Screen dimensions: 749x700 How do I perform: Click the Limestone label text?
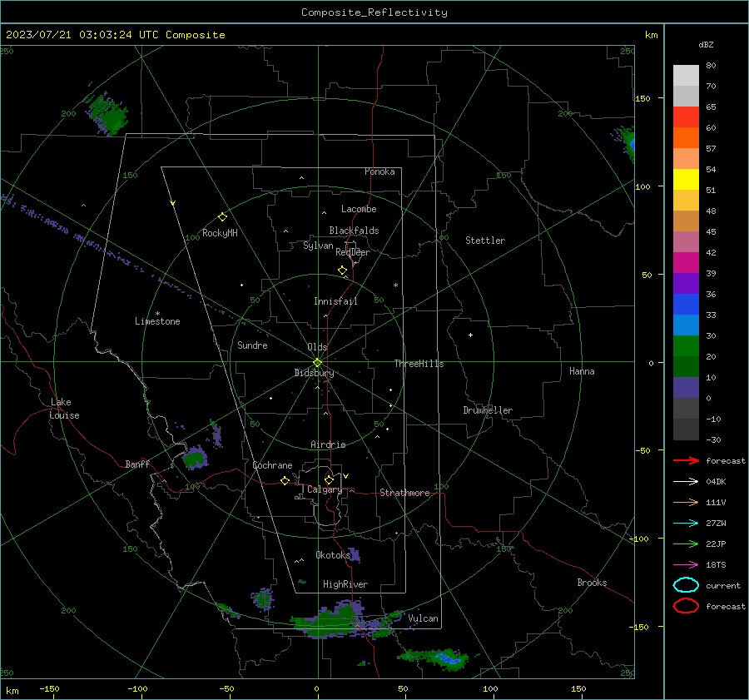157,321
